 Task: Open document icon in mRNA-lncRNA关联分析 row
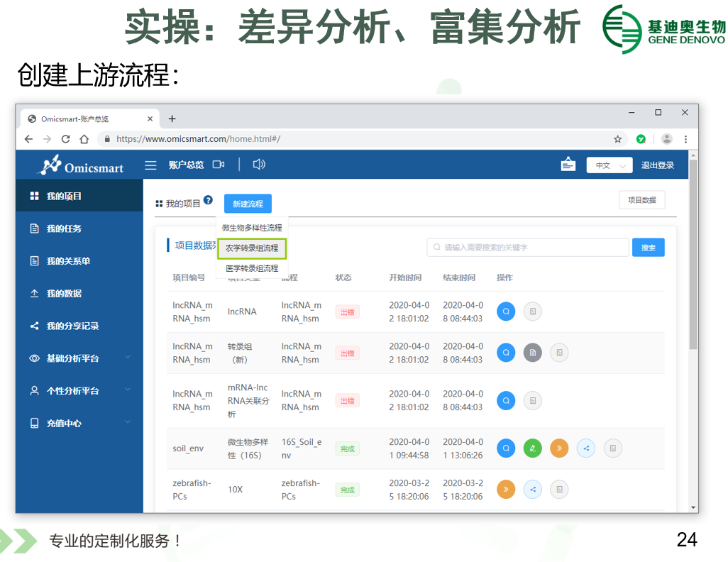pyautogui.click(x=533, y=401)
